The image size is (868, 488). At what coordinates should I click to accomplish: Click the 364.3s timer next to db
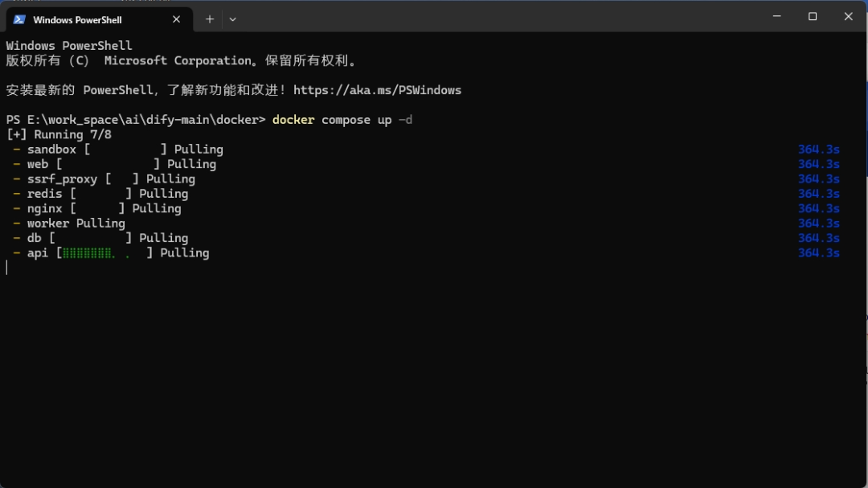pos(819,238)
